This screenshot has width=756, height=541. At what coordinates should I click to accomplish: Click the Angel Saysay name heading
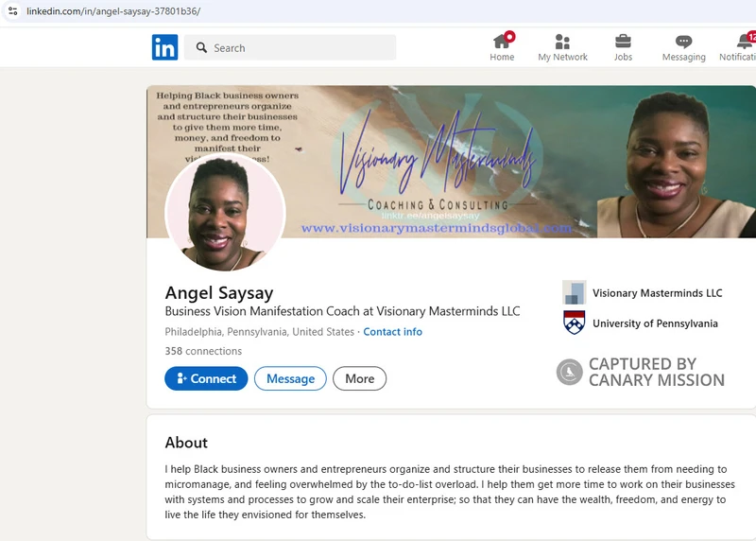click(219, 293)
